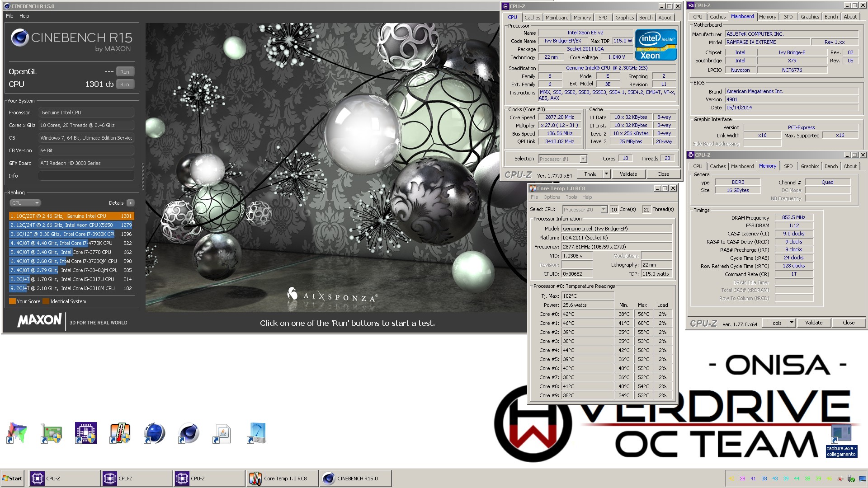Open the Tools menu in Core Temp
Screen dimensions: 868x488
click(x=571, y=197)
